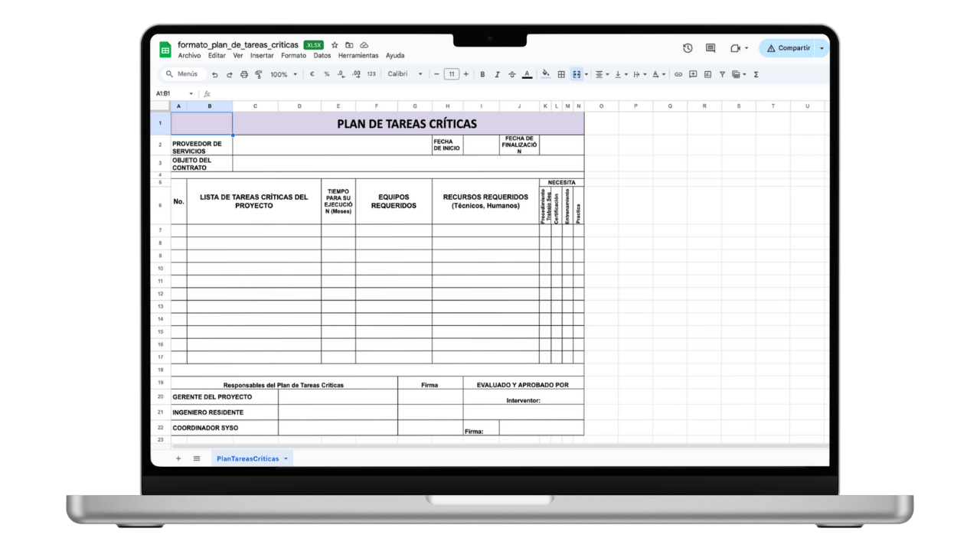Toggle strikethrough formatting
This screenshot has width=980, height=551.
(x=511, y=74)
